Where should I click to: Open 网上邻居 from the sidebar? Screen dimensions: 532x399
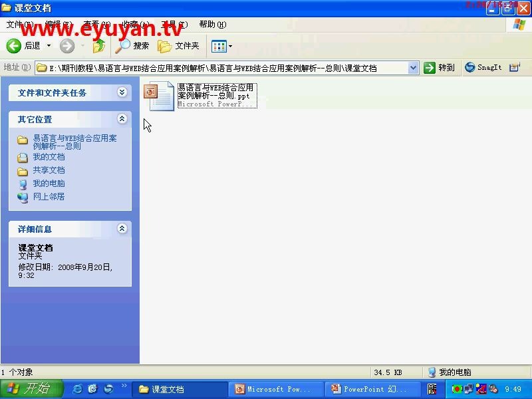[48, 197]
